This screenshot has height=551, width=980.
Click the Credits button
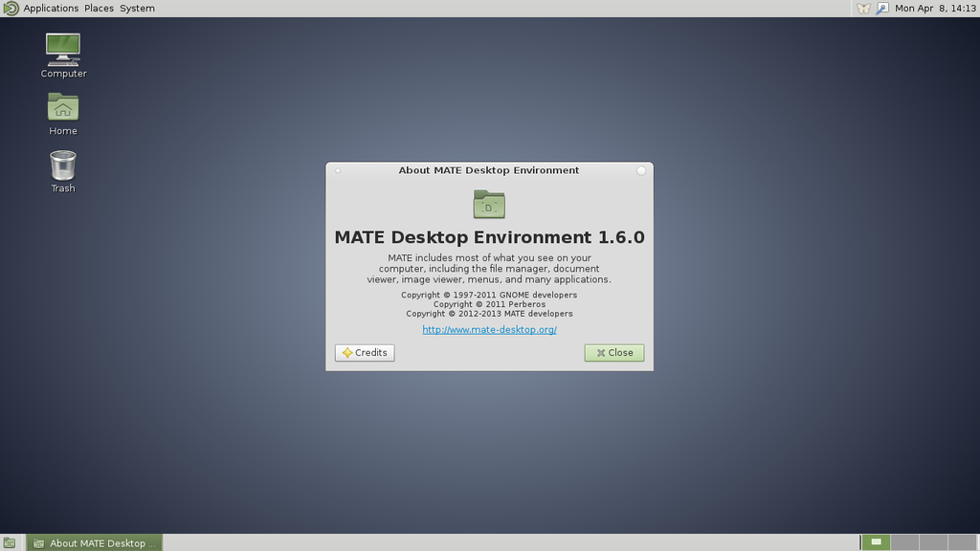coord(364,352)
